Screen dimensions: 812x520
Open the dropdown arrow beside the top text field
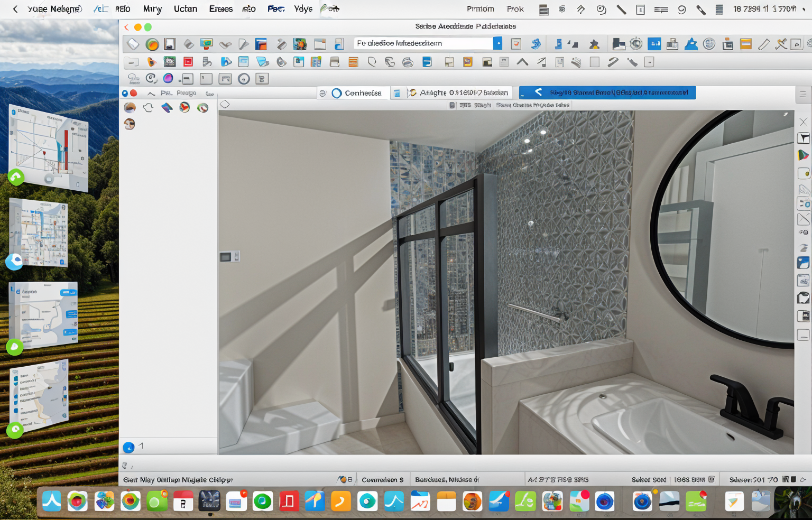[497, 43]
